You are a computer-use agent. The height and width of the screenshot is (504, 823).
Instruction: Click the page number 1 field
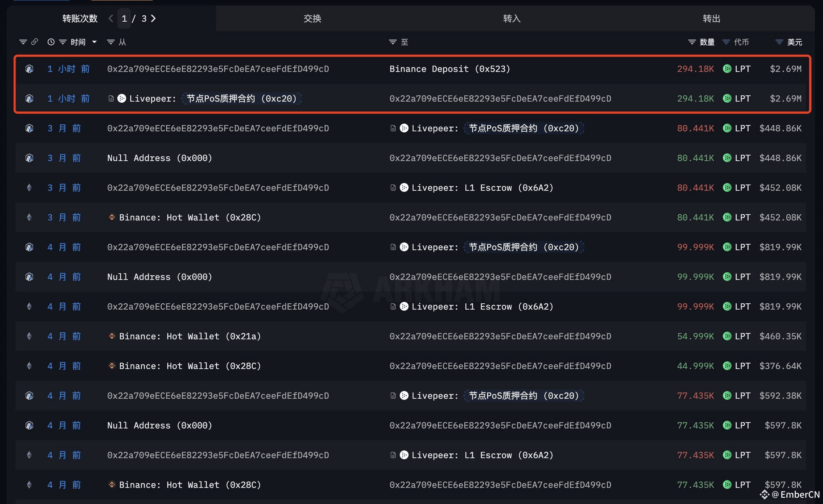(x=124, y=18)
